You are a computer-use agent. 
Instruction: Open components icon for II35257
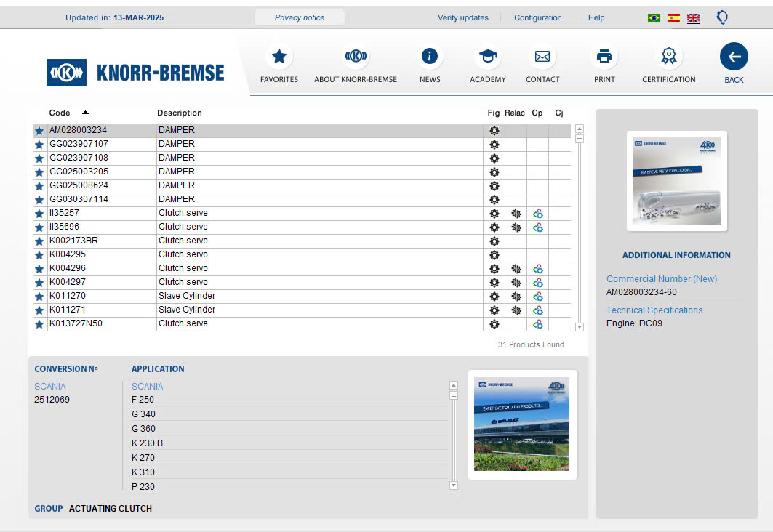pos(538,213)
